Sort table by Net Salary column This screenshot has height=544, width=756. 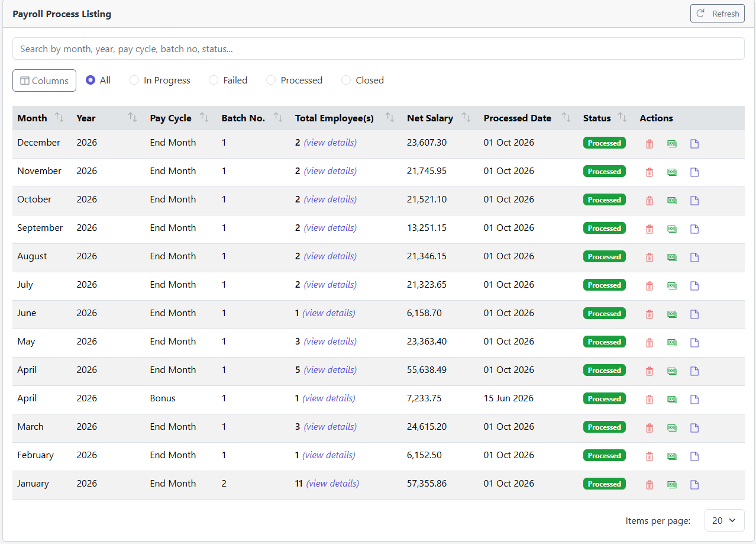466,118
